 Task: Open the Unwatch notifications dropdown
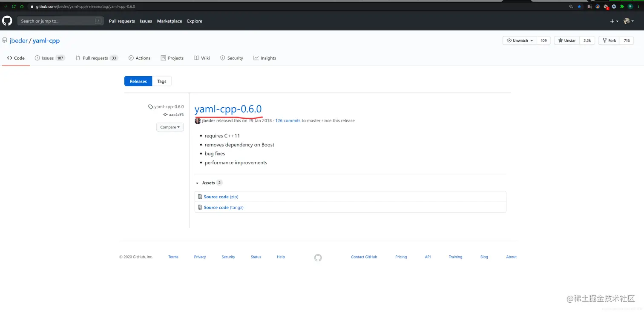pyautogui.click(x=520, y=40)
